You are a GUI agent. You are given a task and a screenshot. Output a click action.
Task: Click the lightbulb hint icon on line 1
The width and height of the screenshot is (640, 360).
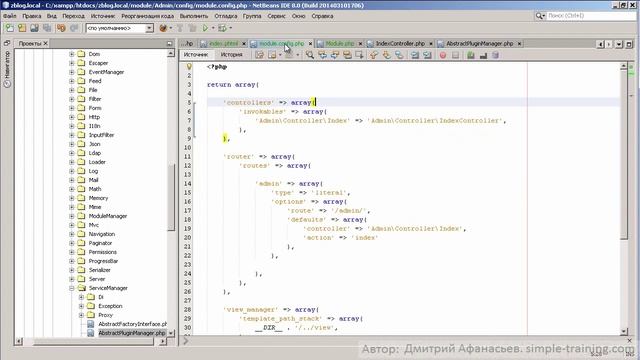(189, 66)
